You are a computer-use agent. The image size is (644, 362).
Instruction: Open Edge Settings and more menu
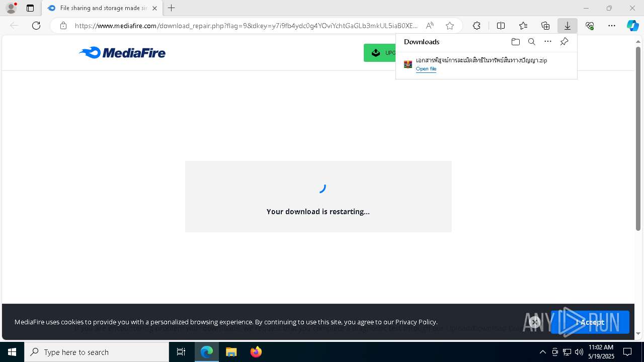612,26
